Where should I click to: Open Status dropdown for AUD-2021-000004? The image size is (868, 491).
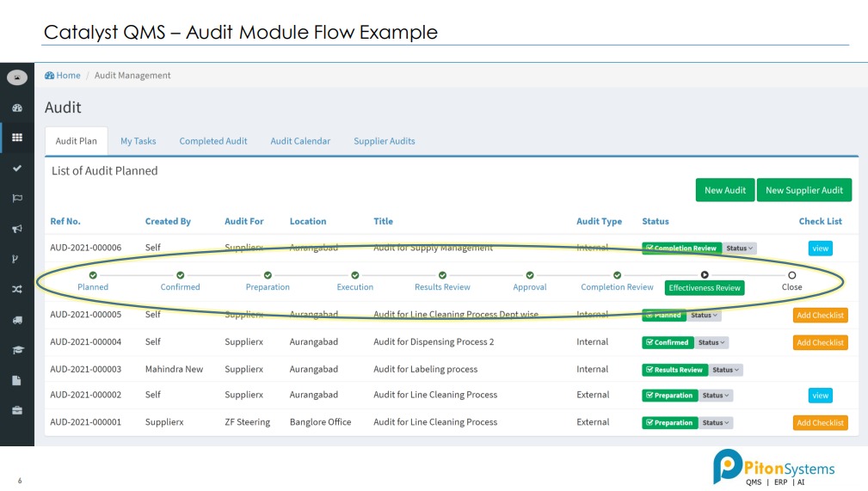pos(711,342)
